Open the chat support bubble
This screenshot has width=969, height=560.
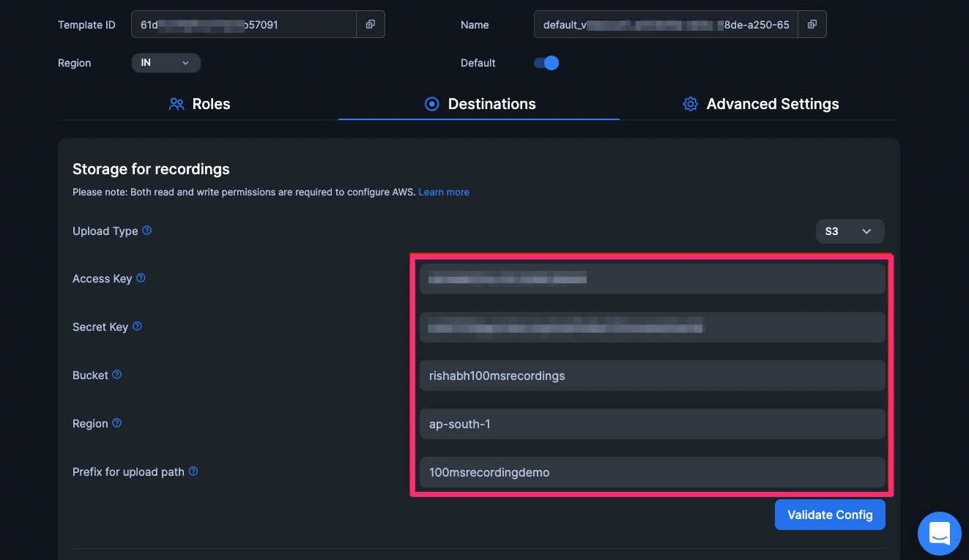tap(939, 533)
